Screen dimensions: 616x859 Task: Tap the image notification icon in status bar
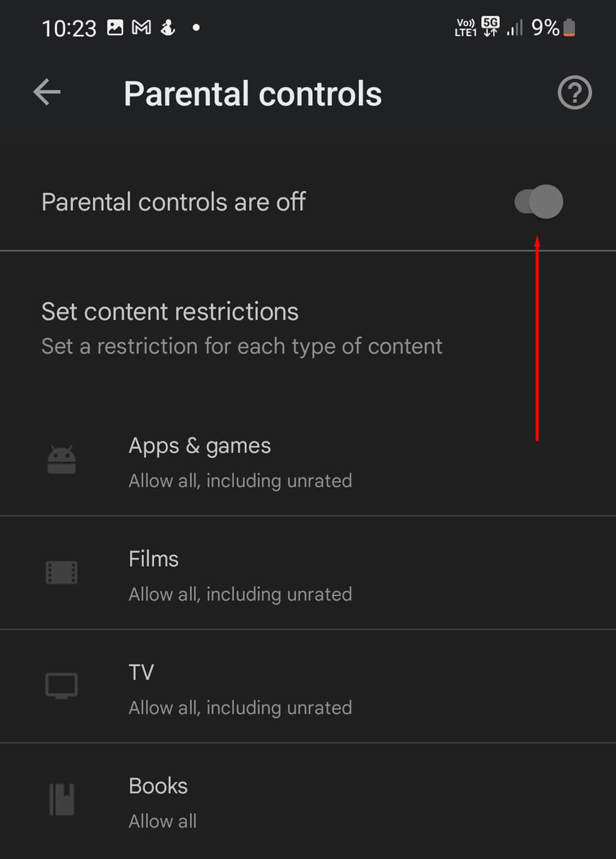tap(115, 27)
